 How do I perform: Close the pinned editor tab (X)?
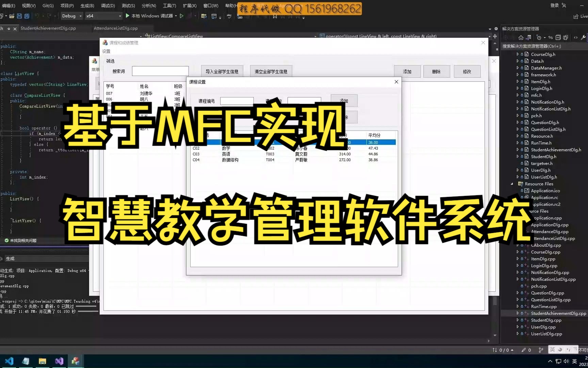tap(15, 29)
